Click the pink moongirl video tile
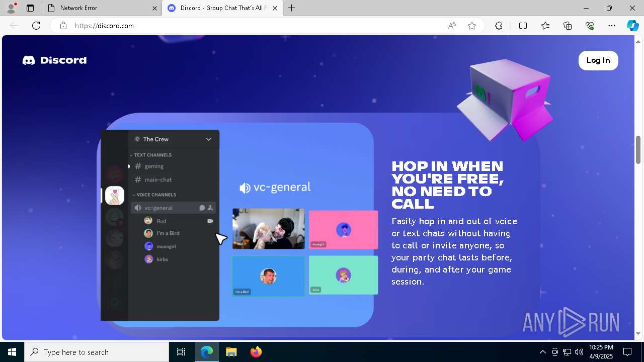644x362 pixels. click(x=343, y=230)
